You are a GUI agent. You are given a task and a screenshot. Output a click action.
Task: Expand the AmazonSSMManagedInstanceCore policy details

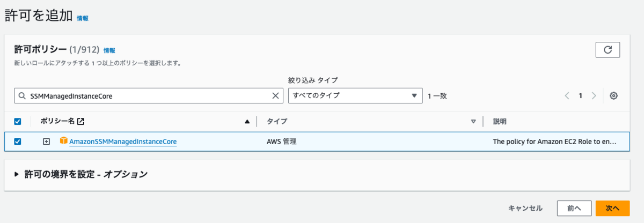(x=47, y=142)
